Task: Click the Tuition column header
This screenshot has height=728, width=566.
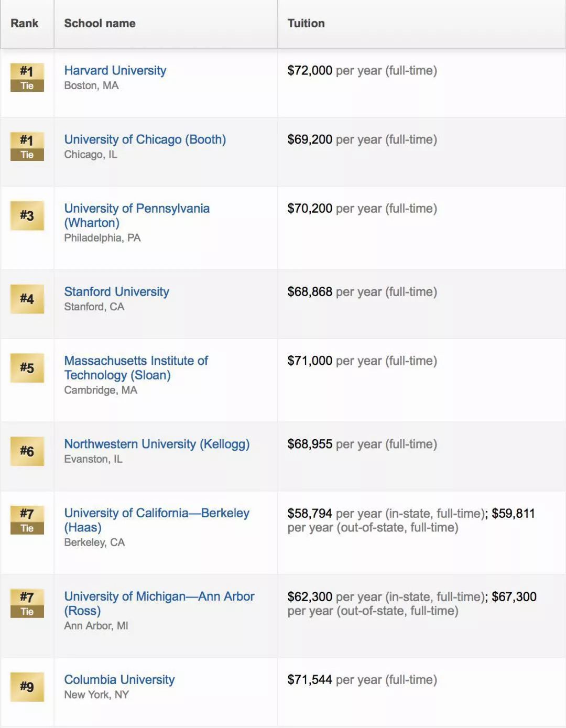Action: (306, 24)
